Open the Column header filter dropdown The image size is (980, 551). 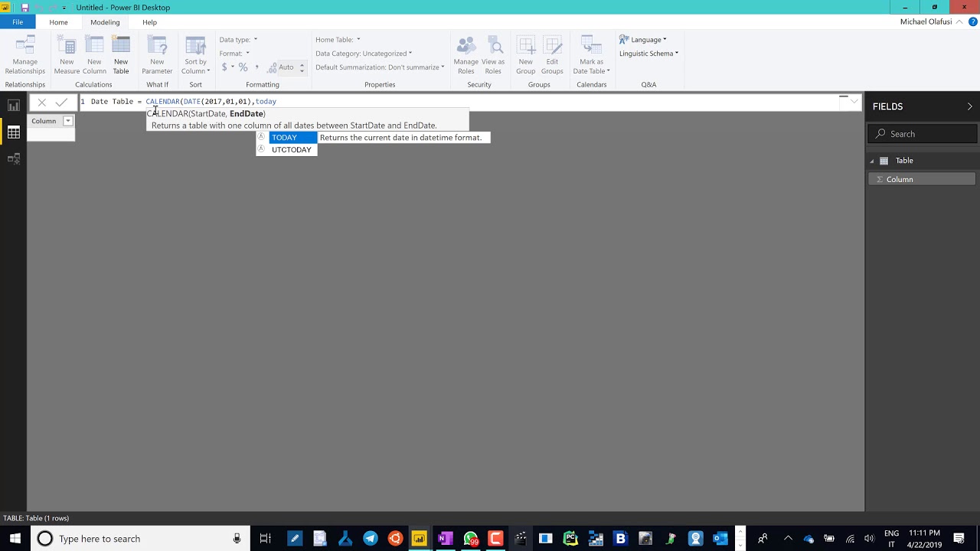point(67,121)
